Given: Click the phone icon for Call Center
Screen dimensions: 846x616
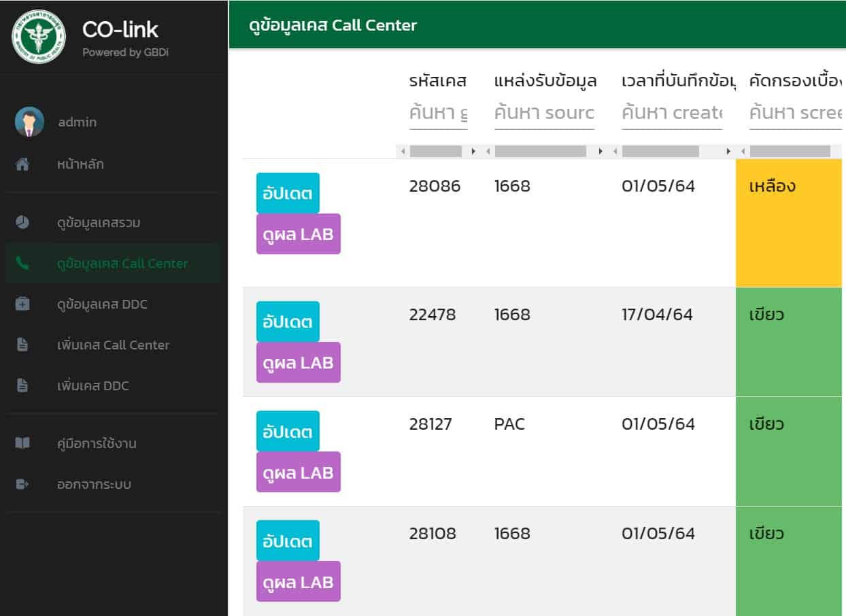Looking at the screenshot, I should tap(22, 264).
